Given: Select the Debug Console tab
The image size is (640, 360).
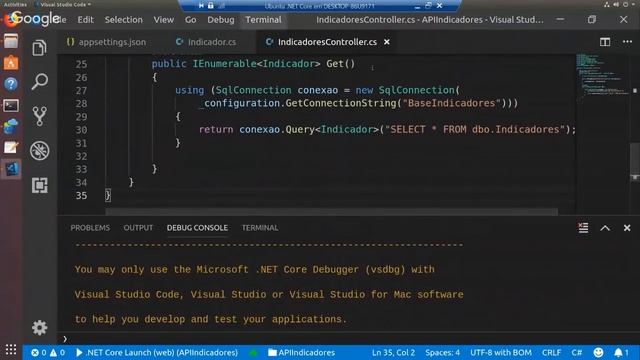Looking at the screenshot, I should 197,228.
